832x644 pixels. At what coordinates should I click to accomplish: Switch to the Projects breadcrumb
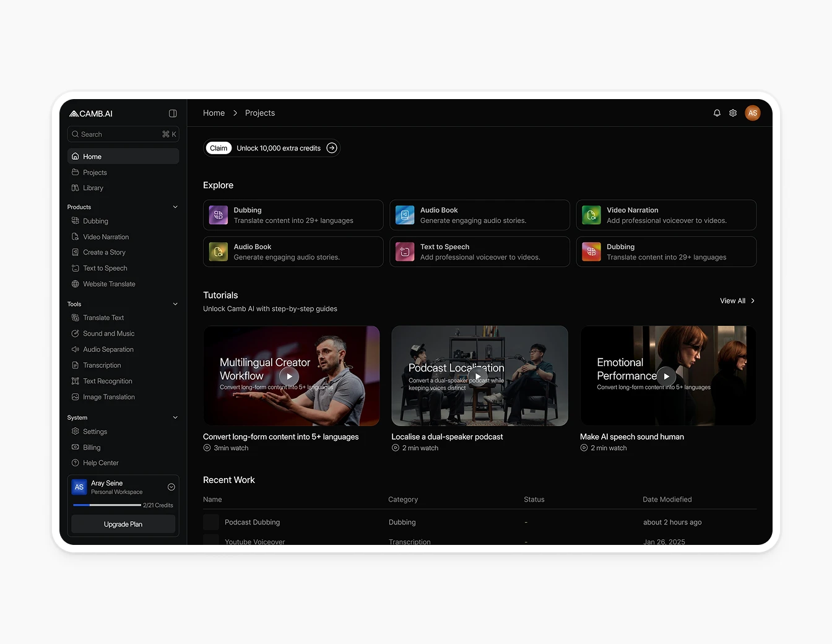point(259,113)
